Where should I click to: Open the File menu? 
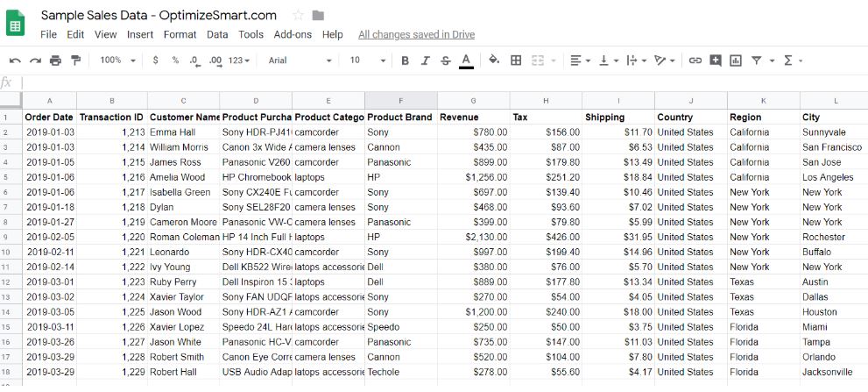(x=49, y=34)
